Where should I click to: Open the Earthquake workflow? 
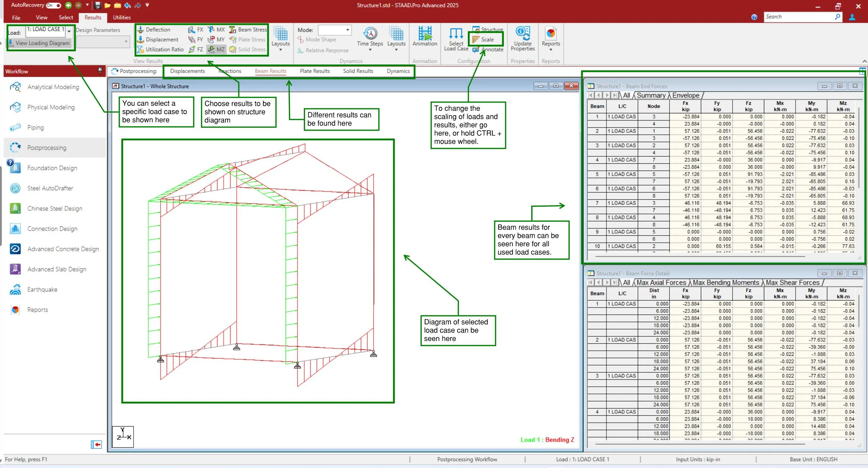[x=42, y=289]
